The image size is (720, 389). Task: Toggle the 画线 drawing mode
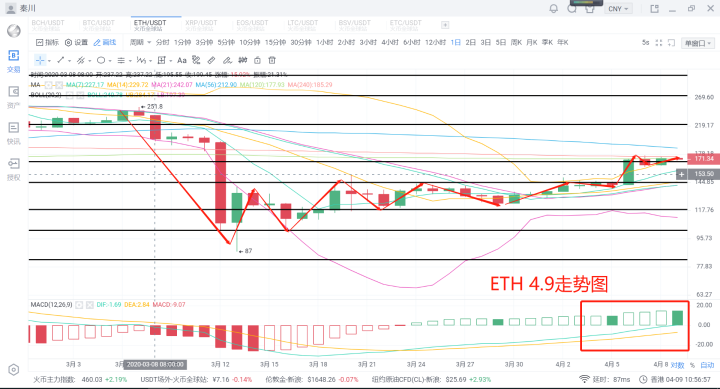click(x=105, y=42)
